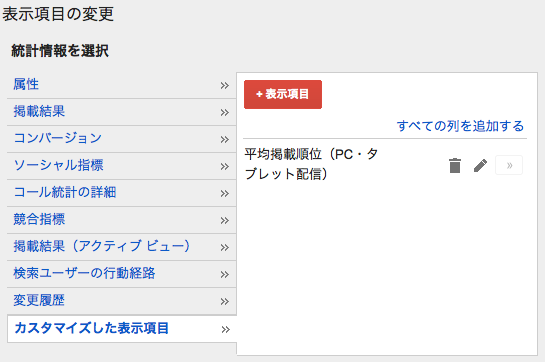
Task: Select the コンバージョン category
Action: coord(122,139)
